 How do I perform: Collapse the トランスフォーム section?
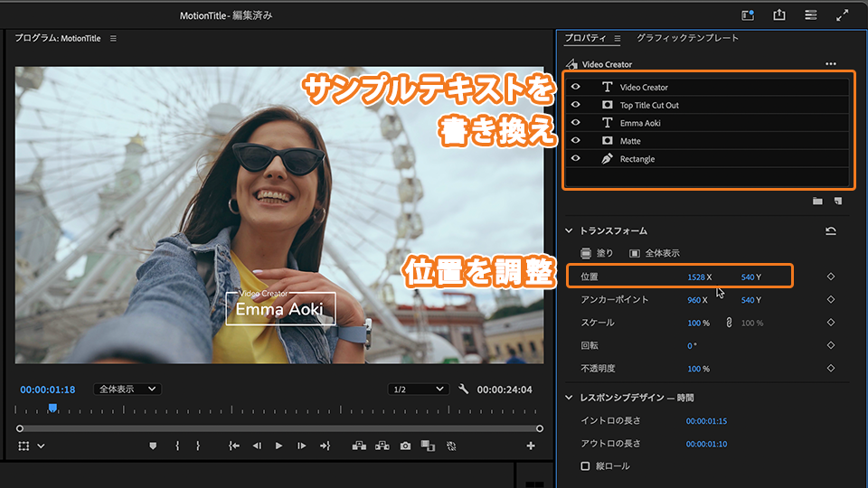(570, 231)
